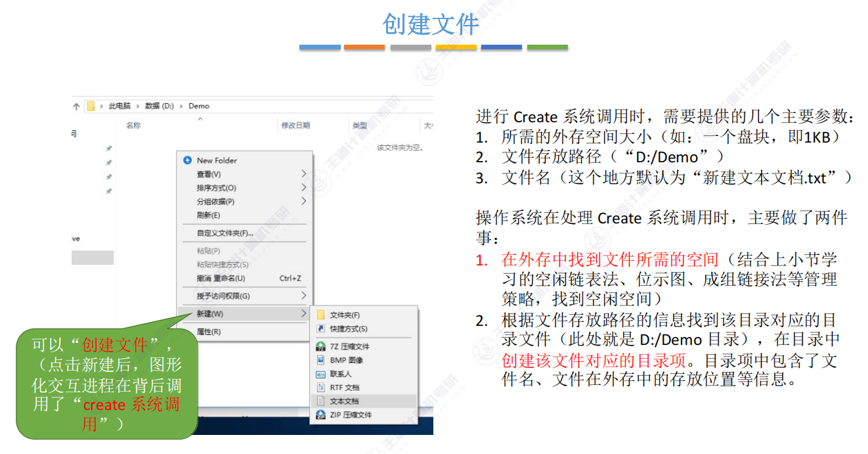Click the RTF 文档 file icon
The image size is (868, 454).
(321, 388)
